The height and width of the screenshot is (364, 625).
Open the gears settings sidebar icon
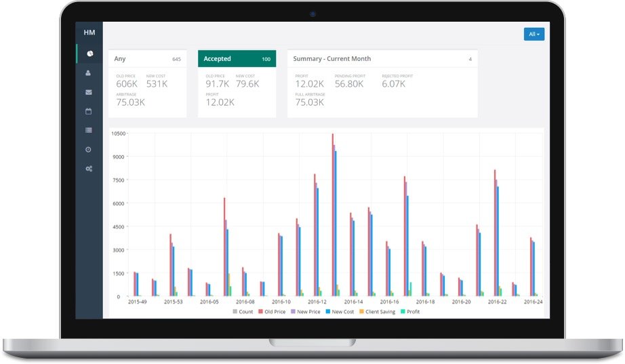[x=89, y=169]
